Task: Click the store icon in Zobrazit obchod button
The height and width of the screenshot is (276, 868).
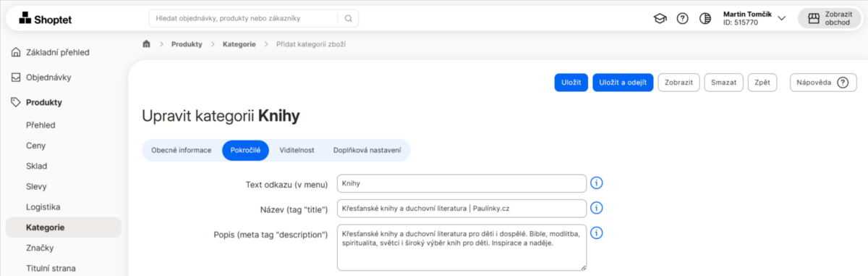Action: (x=814, y=19)
